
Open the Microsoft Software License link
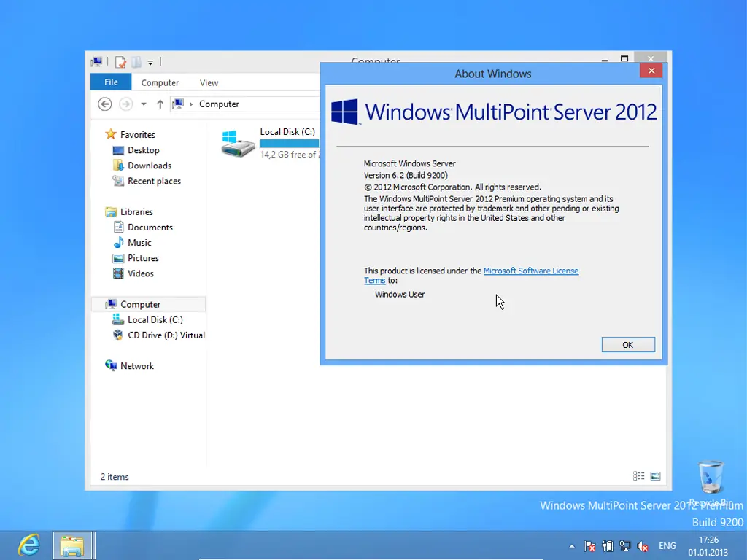[x=531, y=271]
